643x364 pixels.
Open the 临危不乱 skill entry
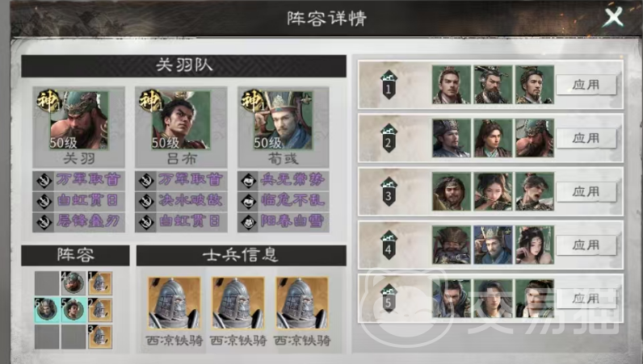click(284, 201)
